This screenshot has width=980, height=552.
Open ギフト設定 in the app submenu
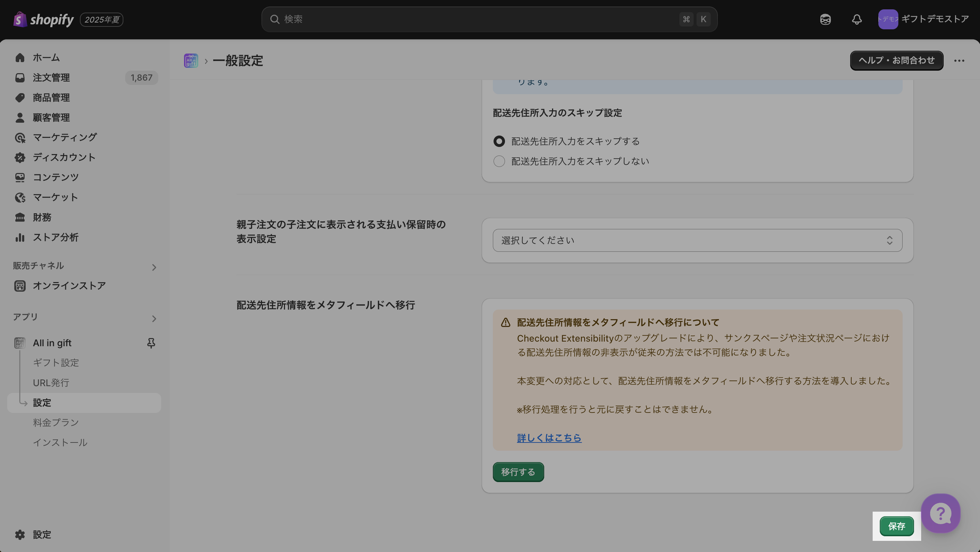[x=56, y=363]
